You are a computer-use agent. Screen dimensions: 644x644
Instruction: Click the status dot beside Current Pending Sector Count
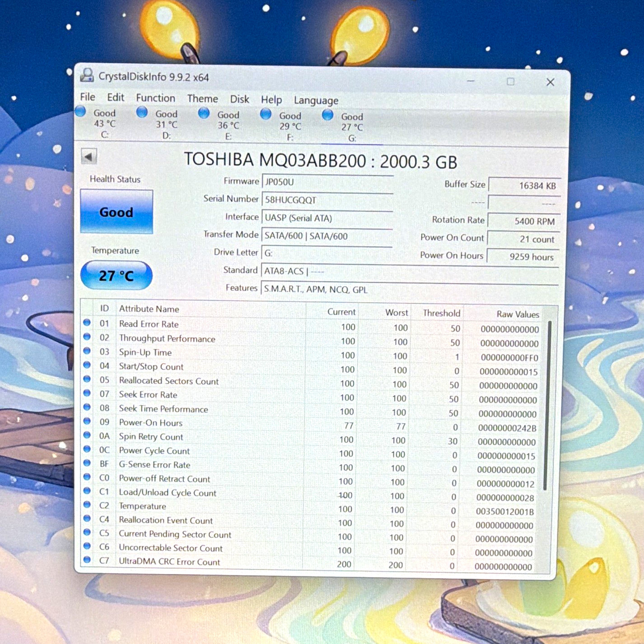[87, 532]
